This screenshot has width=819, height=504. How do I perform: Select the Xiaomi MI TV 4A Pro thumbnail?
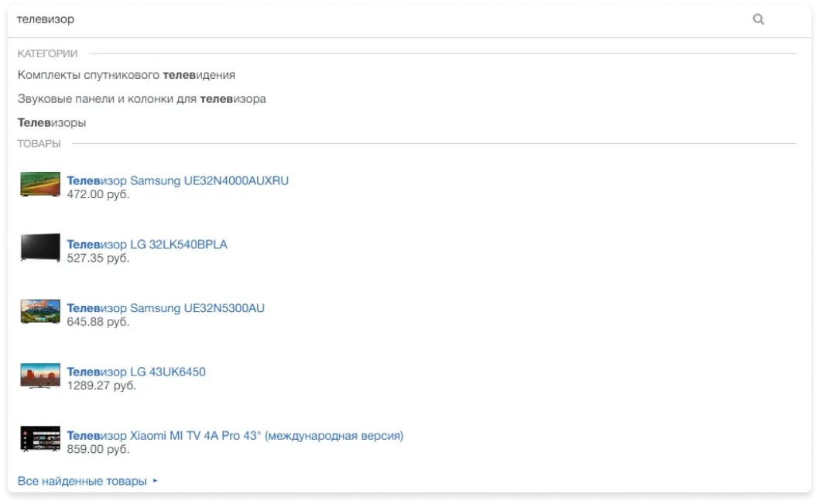[40, 438]
